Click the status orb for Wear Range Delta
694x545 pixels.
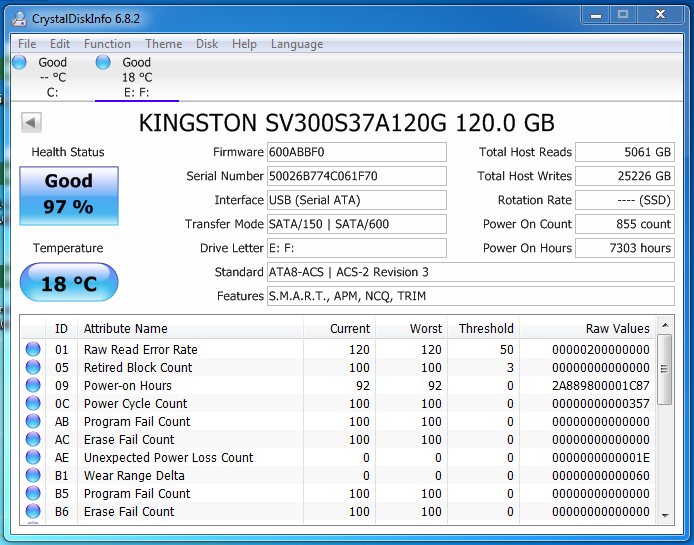pyautogui.click(x=33, y=475)
